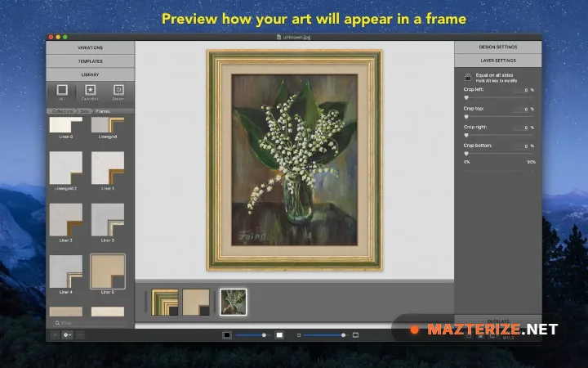Open the Templates panel
Screen dimensions: 588x368
[90, 61]
